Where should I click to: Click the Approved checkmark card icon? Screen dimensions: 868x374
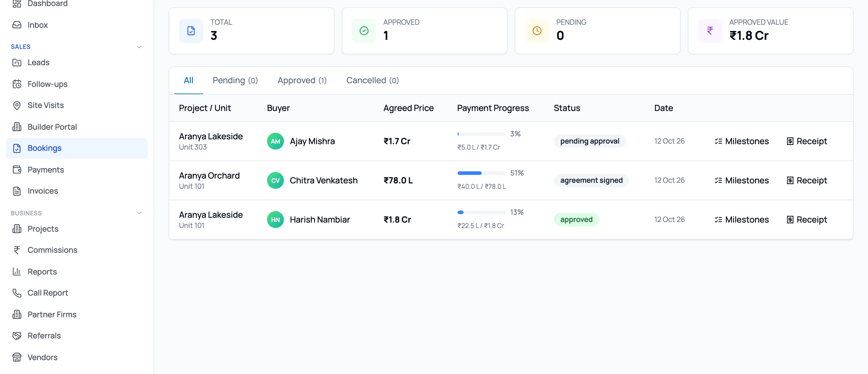[x=364, y=31]
